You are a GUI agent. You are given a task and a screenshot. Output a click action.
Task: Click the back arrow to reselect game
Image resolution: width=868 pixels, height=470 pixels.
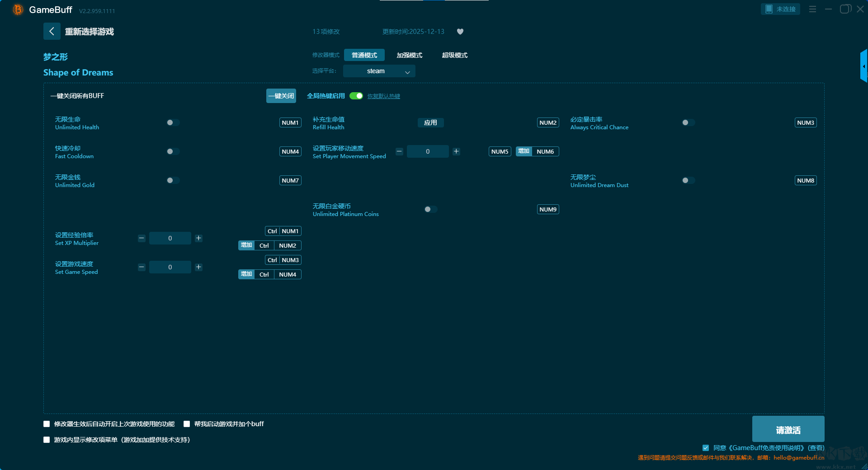click(x=52, y=31)
